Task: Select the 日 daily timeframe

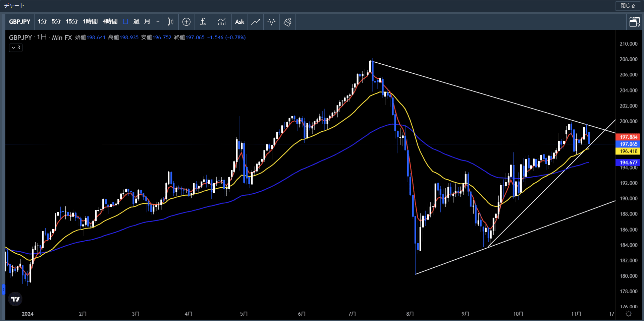Action: pos(126,21)
